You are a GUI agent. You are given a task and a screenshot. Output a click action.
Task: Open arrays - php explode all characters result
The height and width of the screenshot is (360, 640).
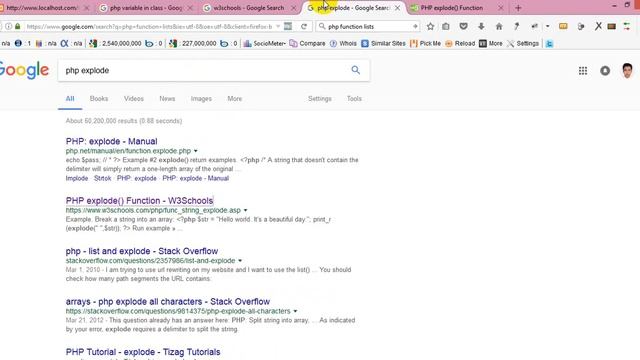click(x=168, y=302)
